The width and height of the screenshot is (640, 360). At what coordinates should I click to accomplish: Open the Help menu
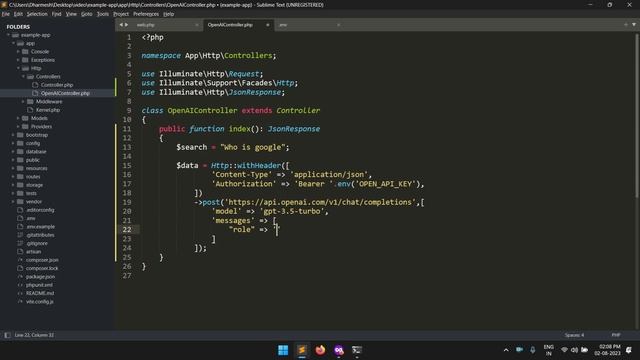coord(169,14)
